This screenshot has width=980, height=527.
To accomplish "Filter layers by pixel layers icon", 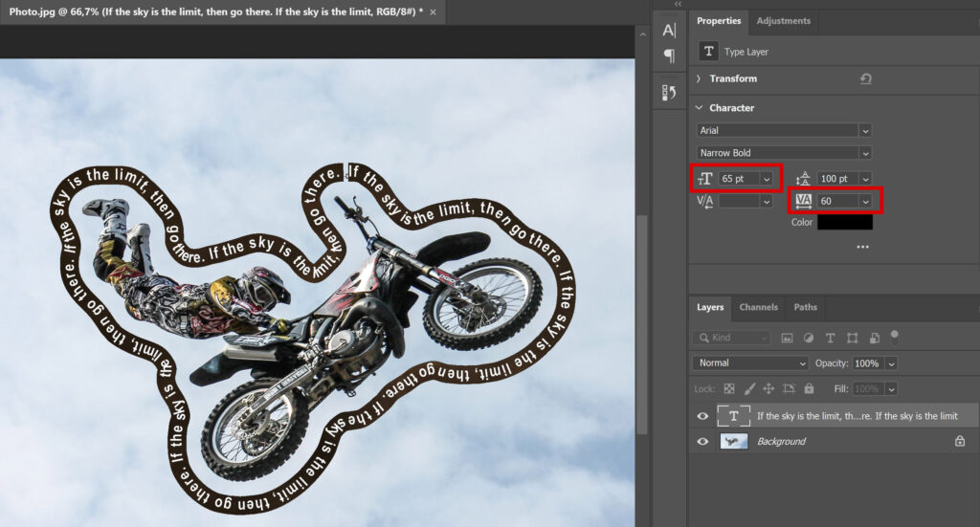I will pyautogui.click(x=787, y=338).
